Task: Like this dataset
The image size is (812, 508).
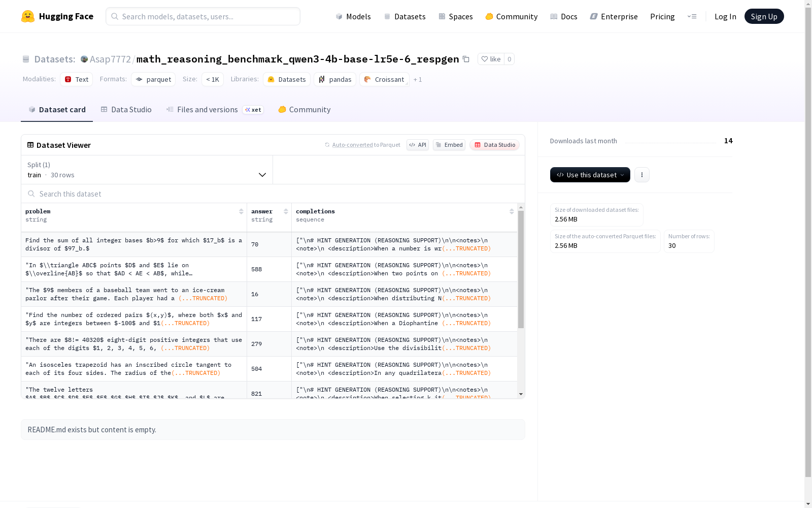Action: coord(491,59)
